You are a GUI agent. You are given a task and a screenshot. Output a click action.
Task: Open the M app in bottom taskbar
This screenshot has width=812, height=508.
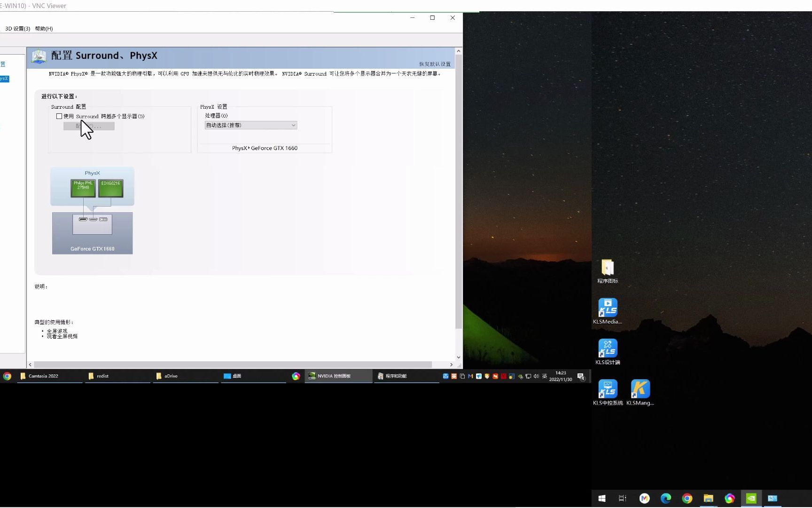coord(645,498)
